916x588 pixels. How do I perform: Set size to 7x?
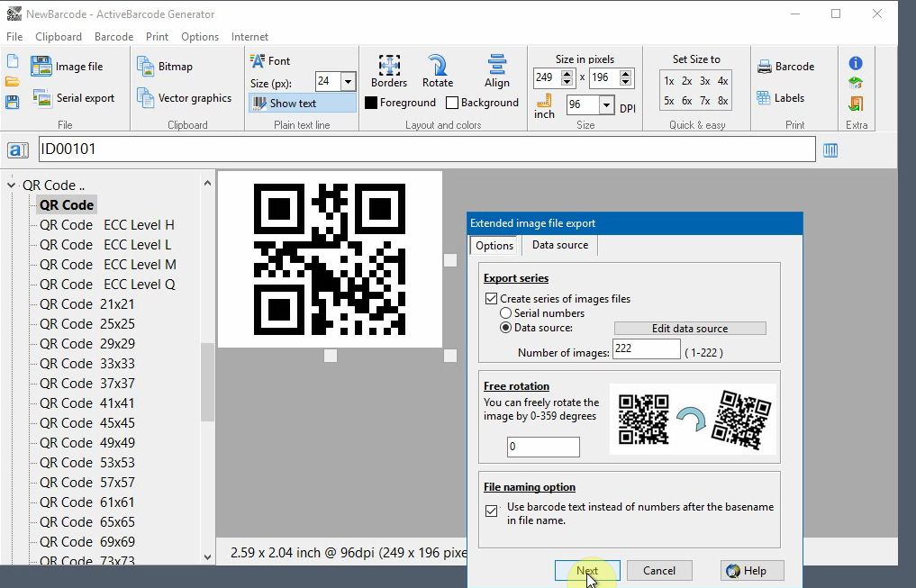(705, 101)
